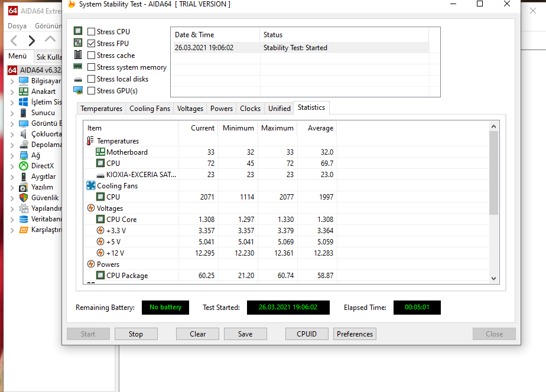Enable the Stress system memory checkbox

point(91,67)
